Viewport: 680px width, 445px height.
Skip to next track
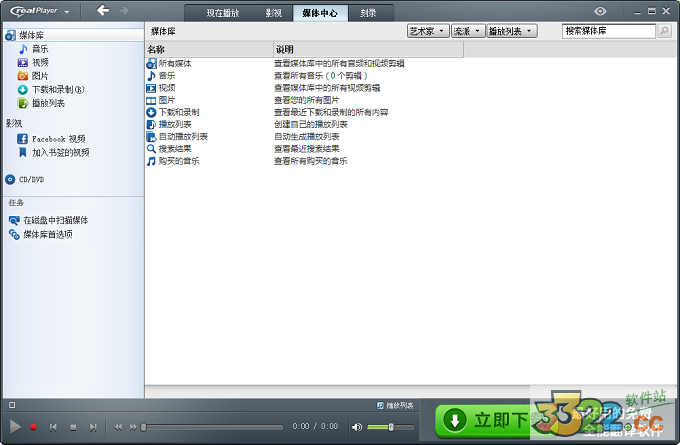93,427
